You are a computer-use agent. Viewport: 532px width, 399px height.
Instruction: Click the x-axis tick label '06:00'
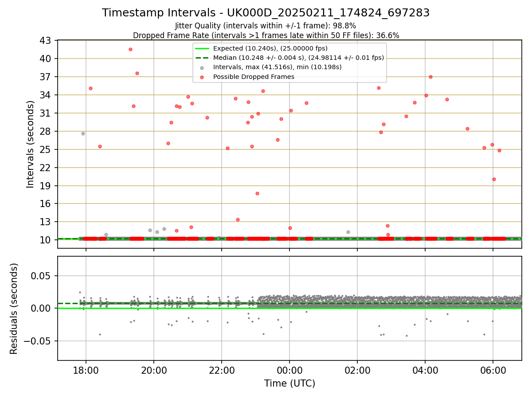point(493,370)
